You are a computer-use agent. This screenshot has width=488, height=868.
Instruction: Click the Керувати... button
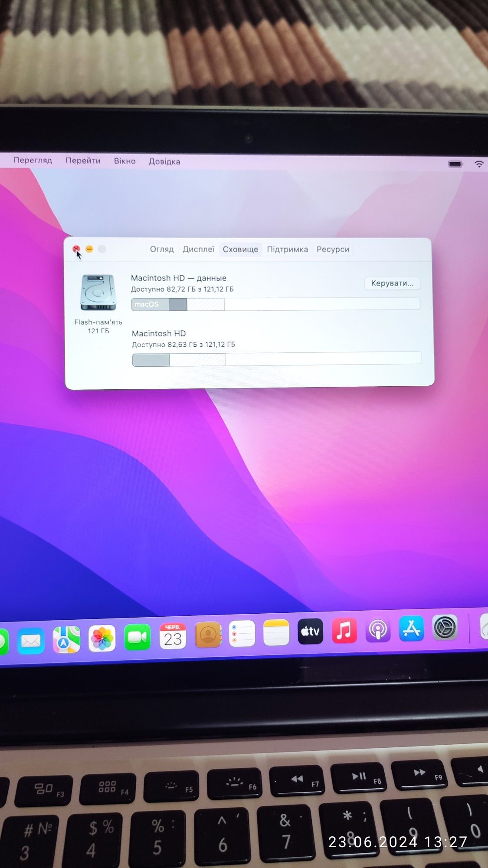pyautogui.click(x=392, y=283)
